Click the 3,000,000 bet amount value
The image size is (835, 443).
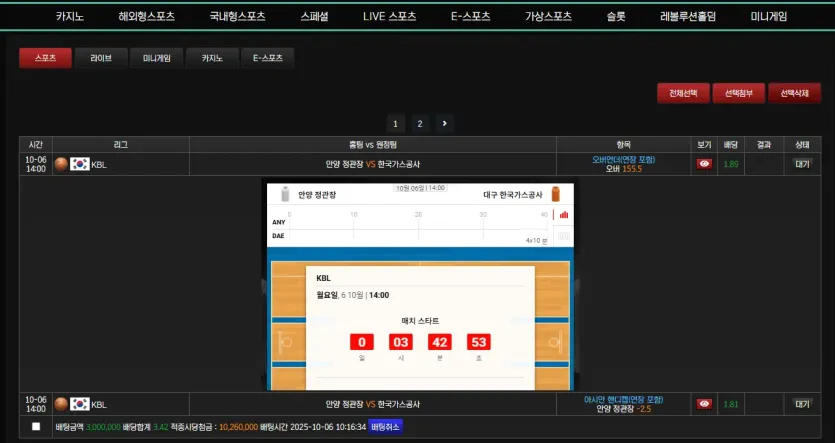(103, 427)
